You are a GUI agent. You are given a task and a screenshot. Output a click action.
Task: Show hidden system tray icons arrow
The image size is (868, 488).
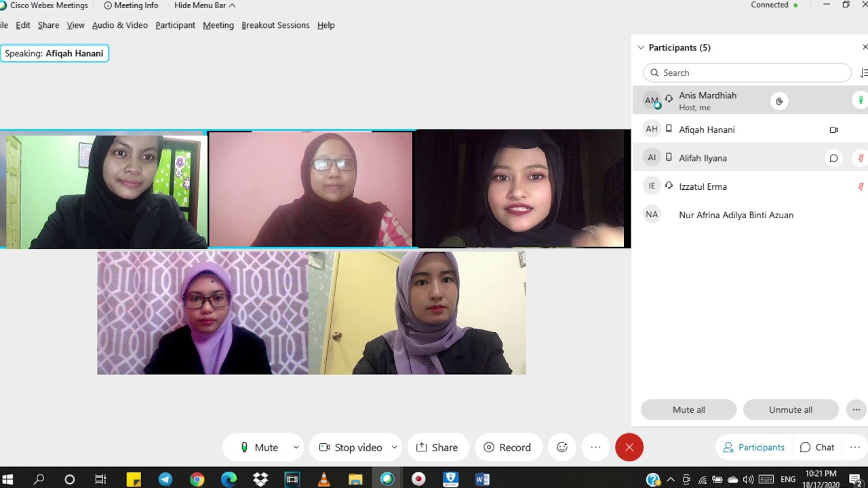(671, 479)
